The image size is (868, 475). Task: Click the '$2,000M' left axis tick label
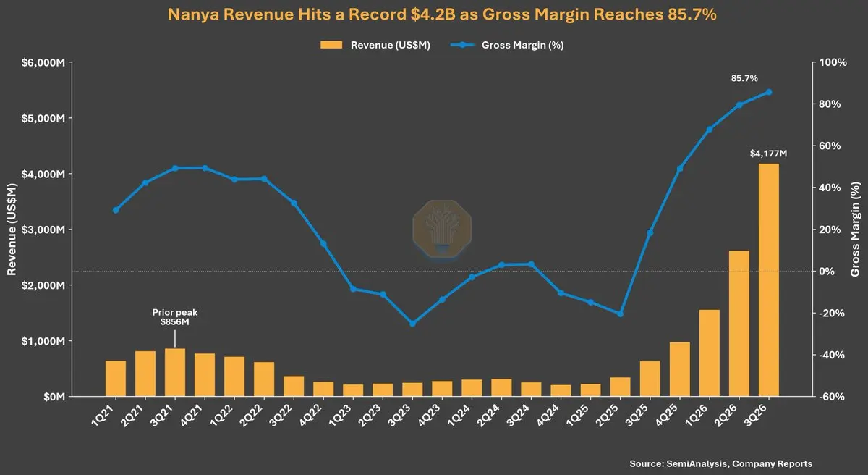[43, 285]
